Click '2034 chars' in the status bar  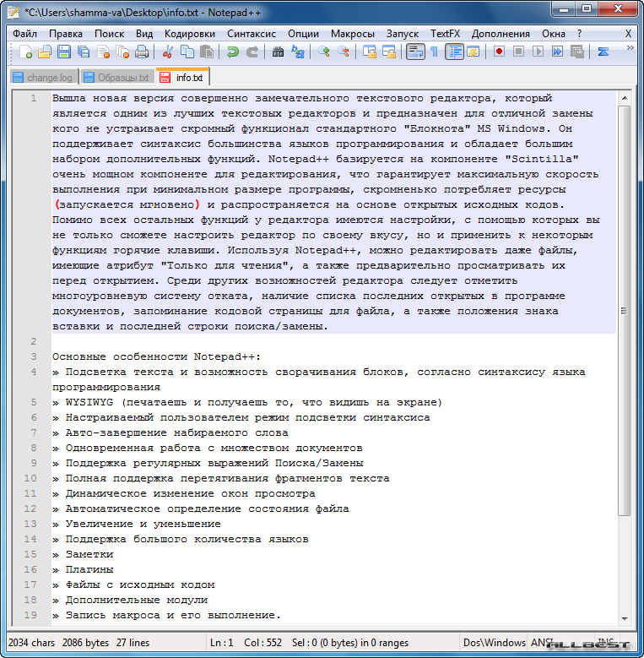tap(31, 643)
